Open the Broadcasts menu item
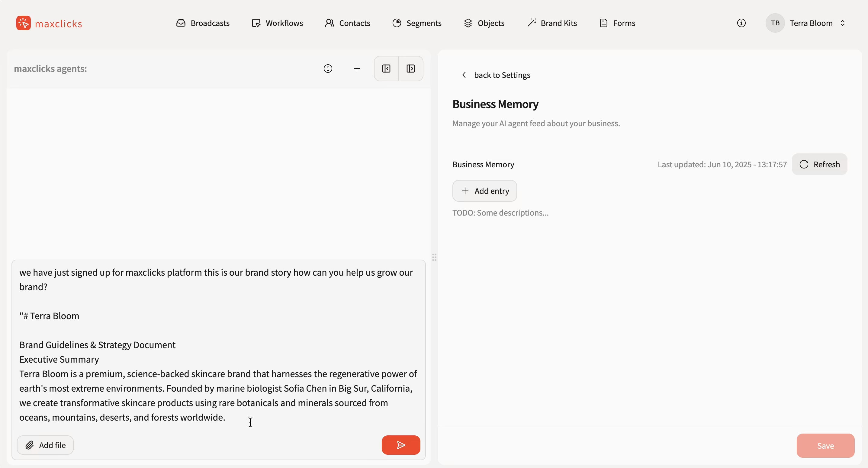This screenshot has width=868, height=468. (203, 23)
